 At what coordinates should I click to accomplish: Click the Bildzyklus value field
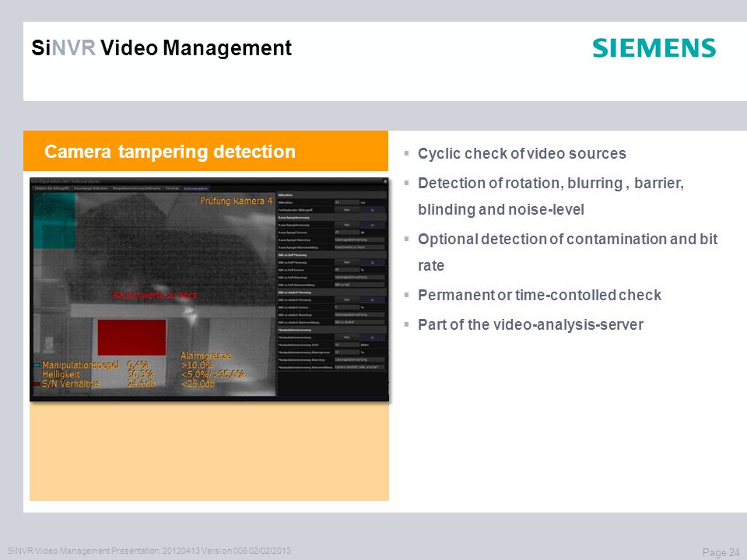tap(347, 202)
